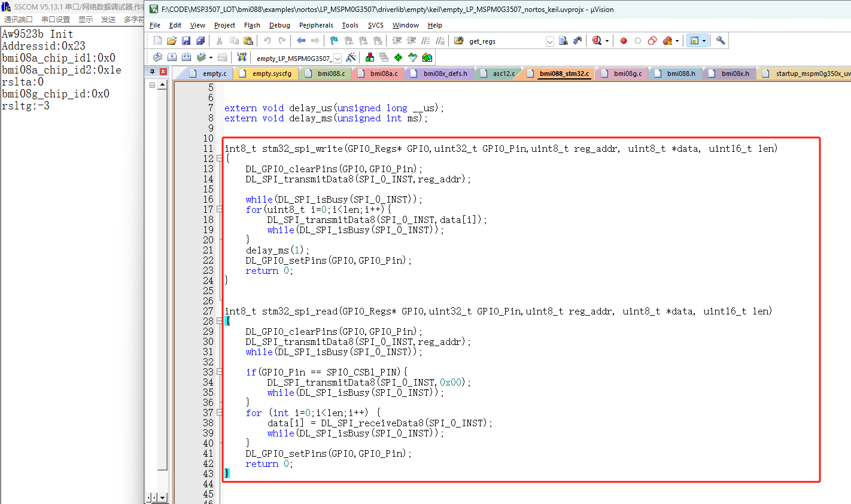
Task: Switch to the bmi08a.c tab
Action: tap(377, 74)
